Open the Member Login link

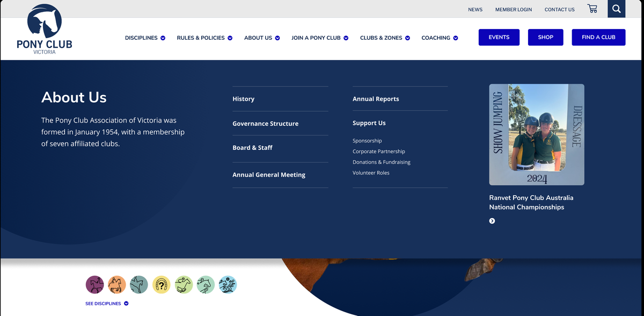click(513, 10)
